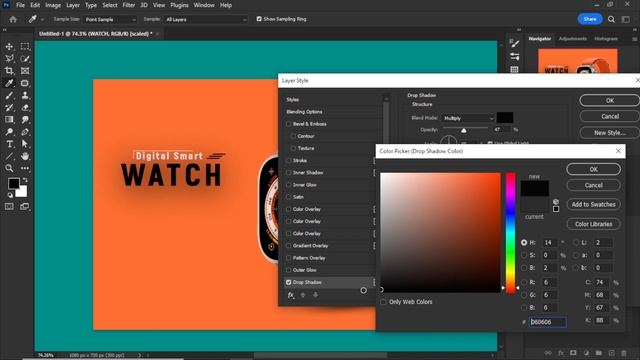The image size is (640, 360).
Task: Select the Crop tool
Action: click(x=9, y=71)
